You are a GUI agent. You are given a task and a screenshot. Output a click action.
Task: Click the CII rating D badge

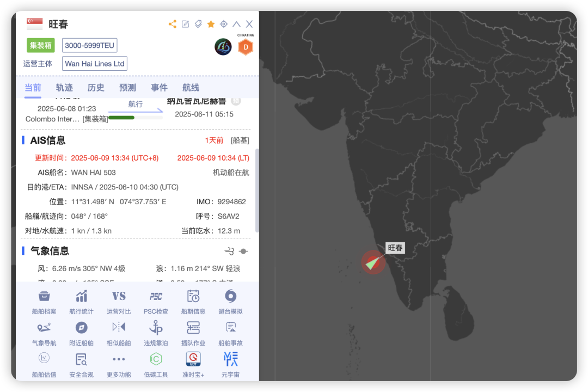click(246, 47)
